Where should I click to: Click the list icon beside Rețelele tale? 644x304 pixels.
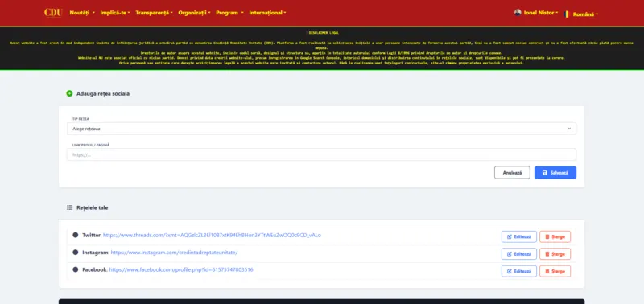click(69, 207)
